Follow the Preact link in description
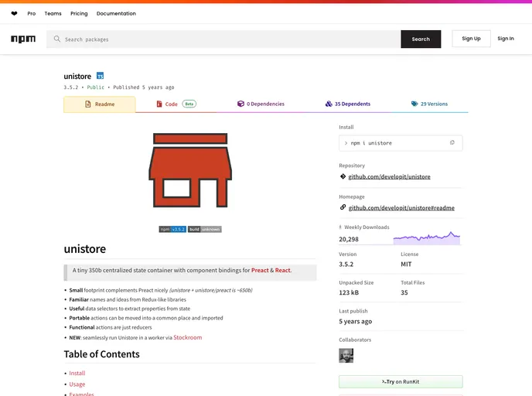532x396 pixels. pyautogui.click(x=260, y=271)
